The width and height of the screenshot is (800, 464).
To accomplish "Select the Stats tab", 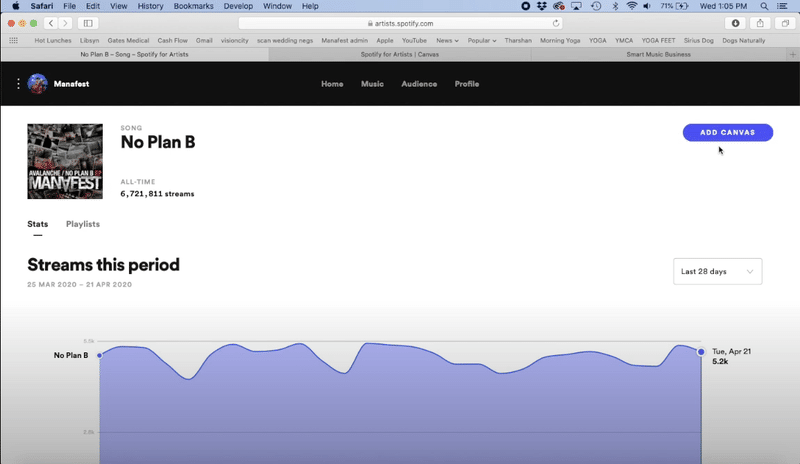I will [x=38, y=224].
